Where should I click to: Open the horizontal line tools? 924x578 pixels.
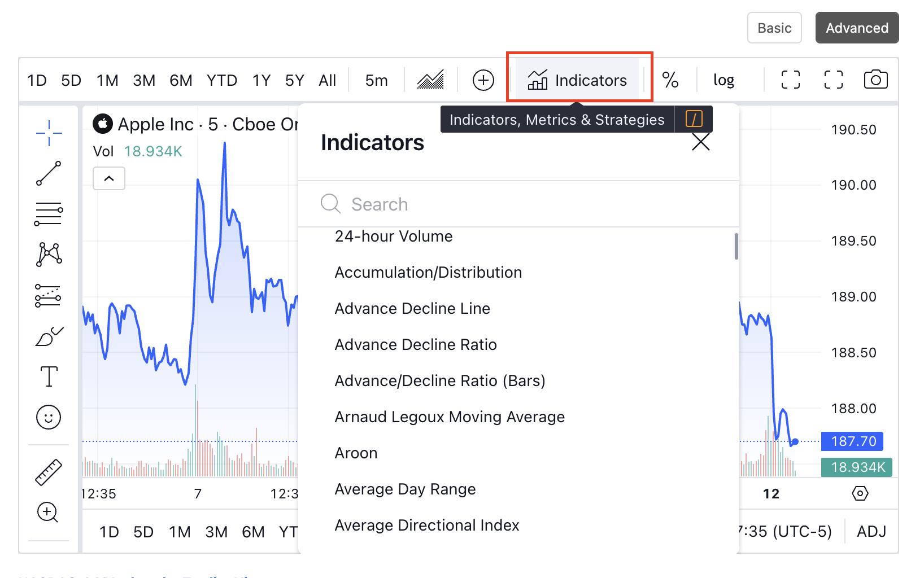point(49,213)
